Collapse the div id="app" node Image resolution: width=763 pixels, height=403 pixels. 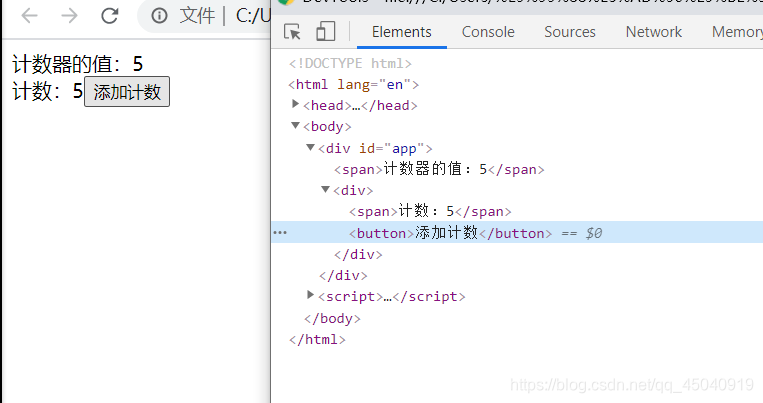310,147
